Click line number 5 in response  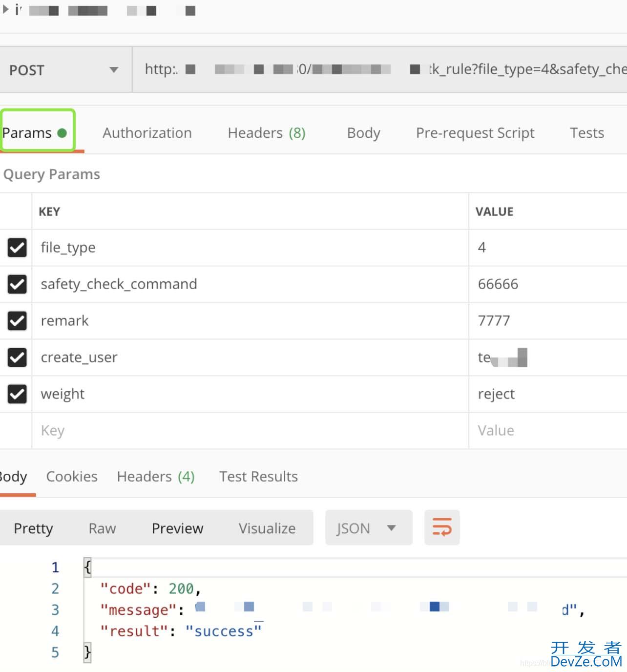55,652
